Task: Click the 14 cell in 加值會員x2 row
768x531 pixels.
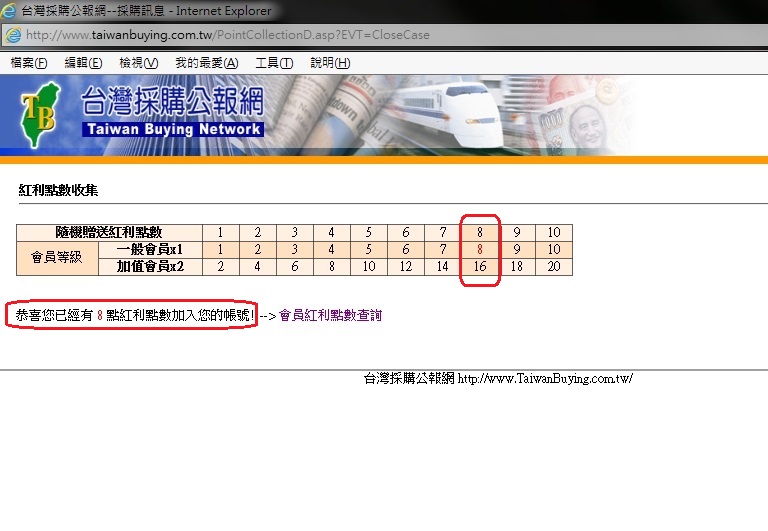Action: 443,267
